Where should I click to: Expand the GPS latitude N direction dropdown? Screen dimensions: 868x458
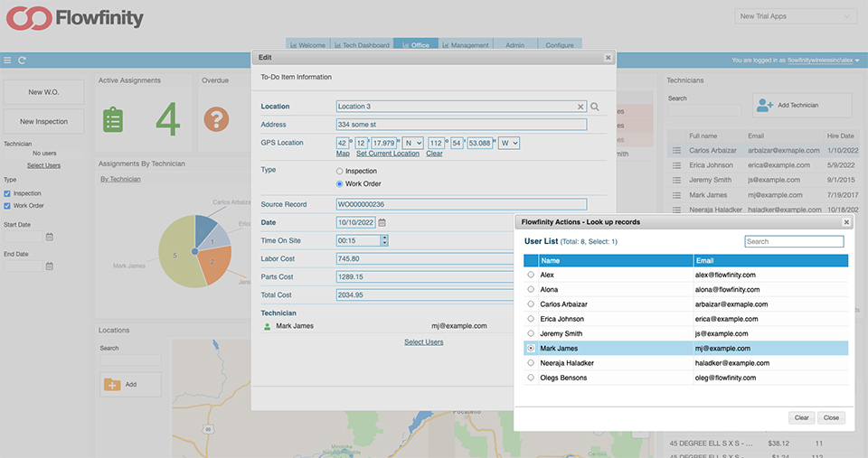click(413, 143)
